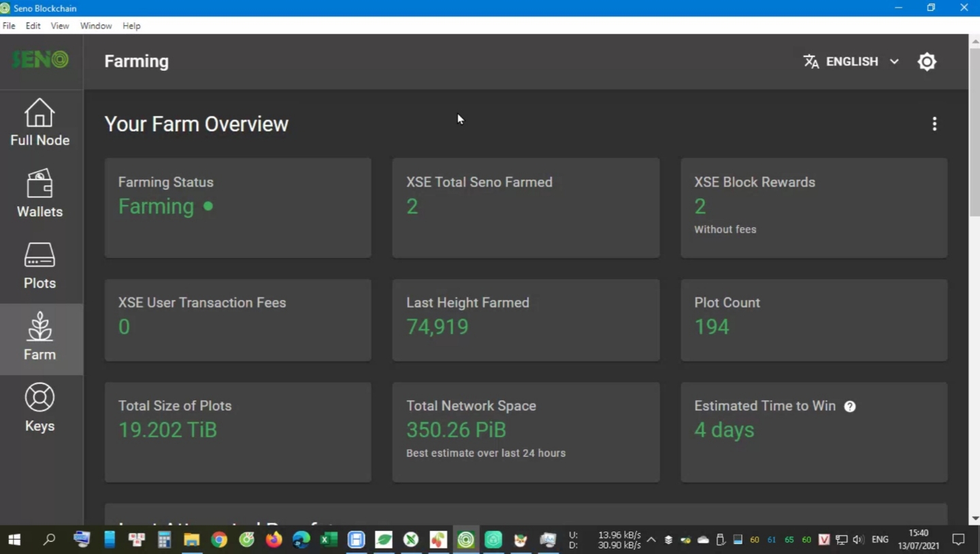Launch Calculator from the taskbar

pos(164,540)
